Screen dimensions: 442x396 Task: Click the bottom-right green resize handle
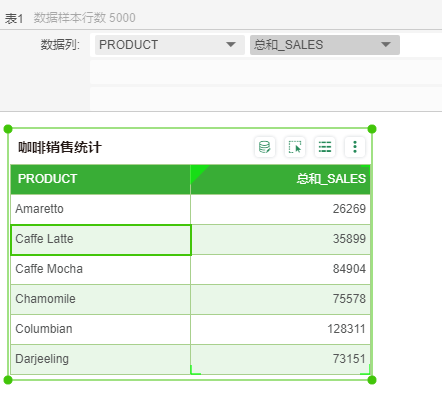372,380
